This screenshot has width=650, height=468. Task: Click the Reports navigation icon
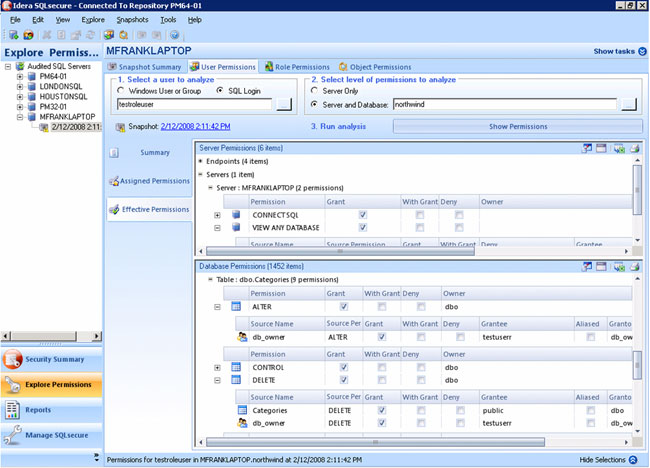tap(12, 410)
